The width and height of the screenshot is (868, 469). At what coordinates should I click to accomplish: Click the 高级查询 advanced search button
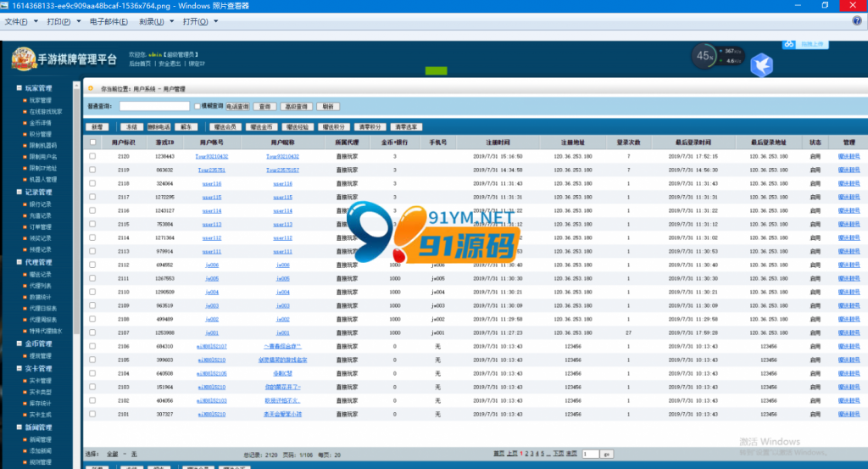coord(296,106)
